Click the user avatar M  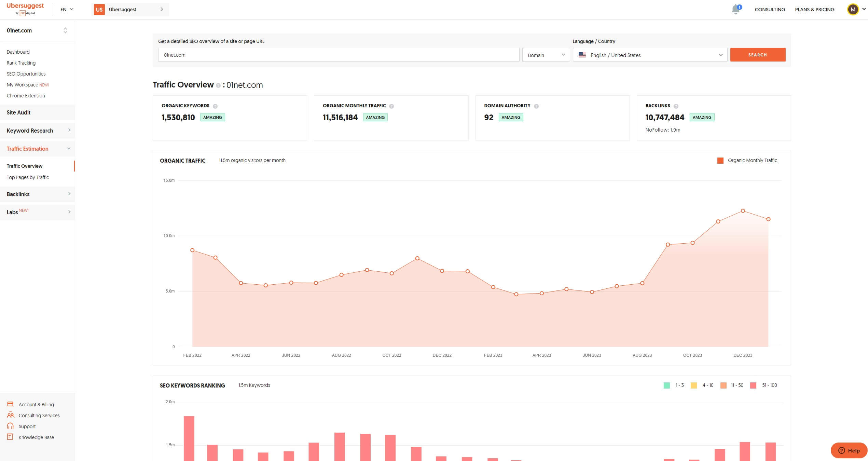click(853, 10)
